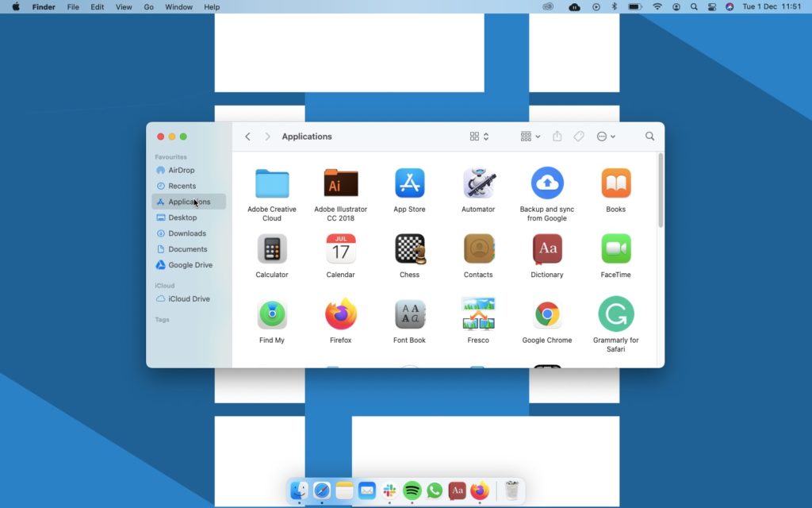Select Grammarly for Safari app
Image resolution: width=812 pixels, height=508 pixels.
(x=615, y=314)
